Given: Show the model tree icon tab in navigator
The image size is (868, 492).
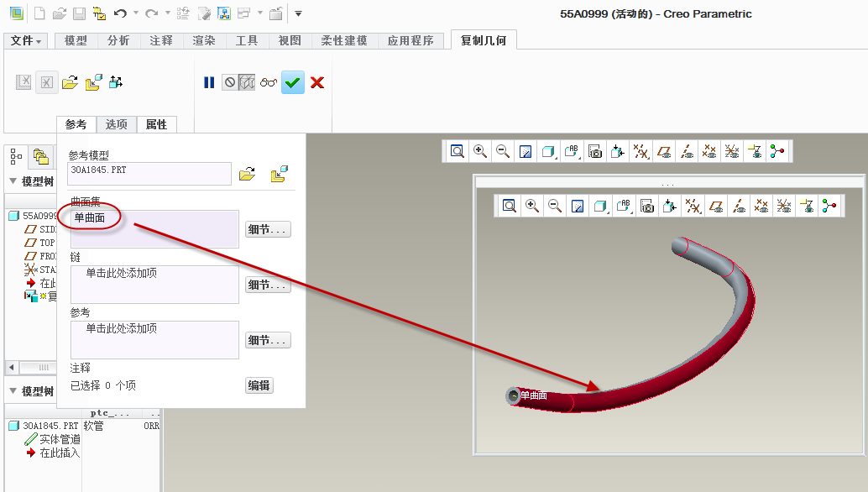Looking at the screenshot, I should pos(16,157).
